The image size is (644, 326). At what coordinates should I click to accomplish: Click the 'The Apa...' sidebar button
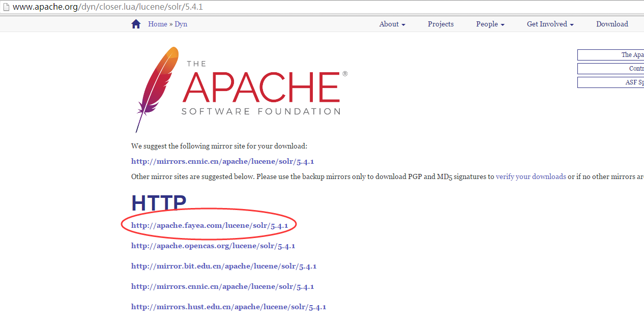[x=610, y=55]
